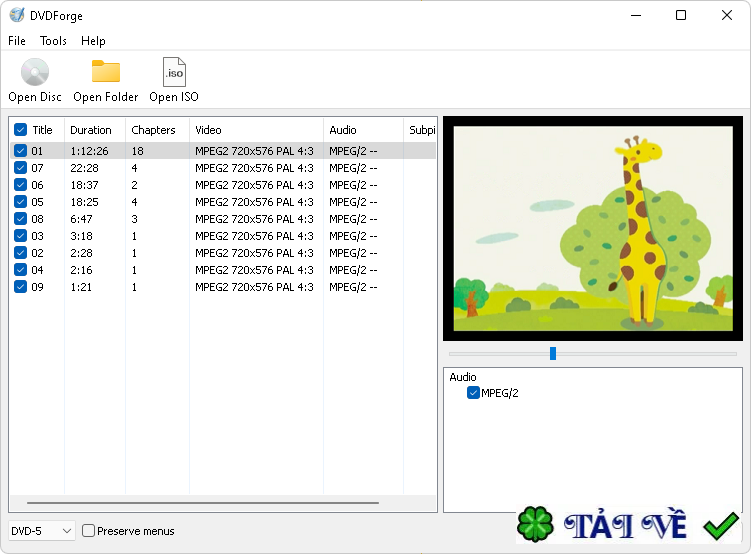Click the green clover icon
Viewport: 751px width, 554px height.
pos(536,525)
